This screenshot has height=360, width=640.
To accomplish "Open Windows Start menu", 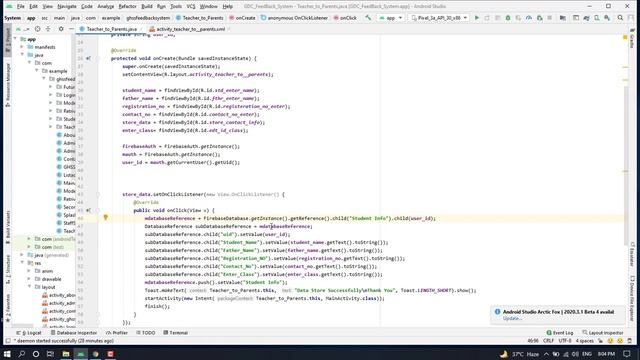I will (7, 354).
